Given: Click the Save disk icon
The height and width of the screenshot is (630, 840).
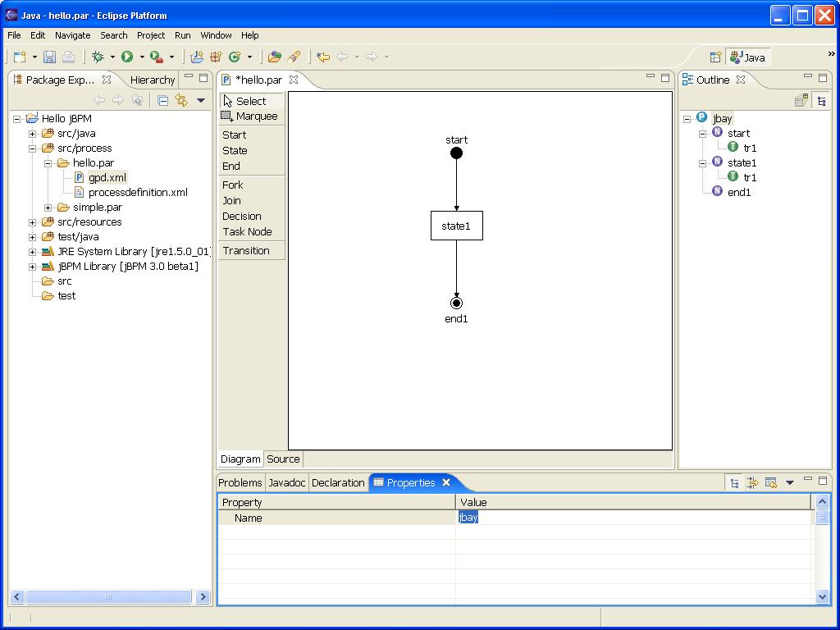Looking at the screenshot, I should pyautogui.click(x=50, y=57).
